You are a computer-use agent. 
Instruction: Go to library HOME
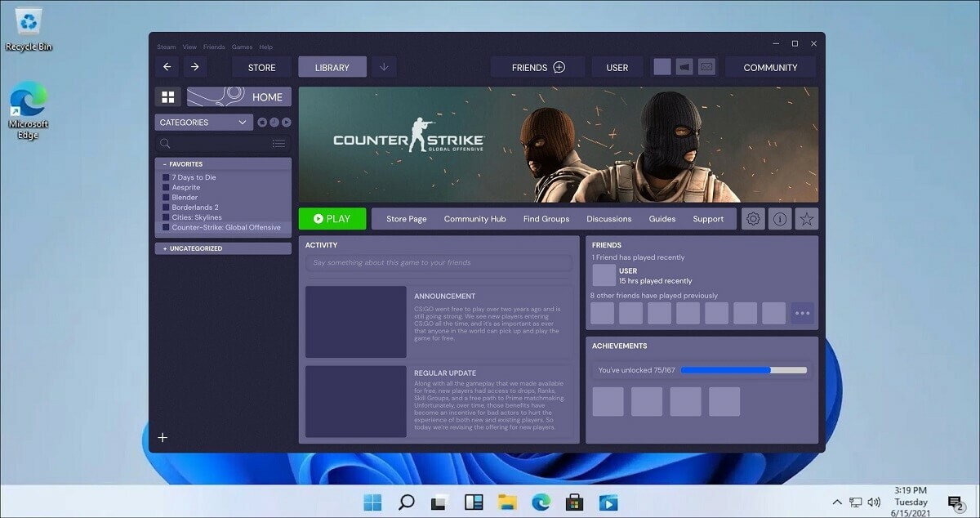(239, 97)
